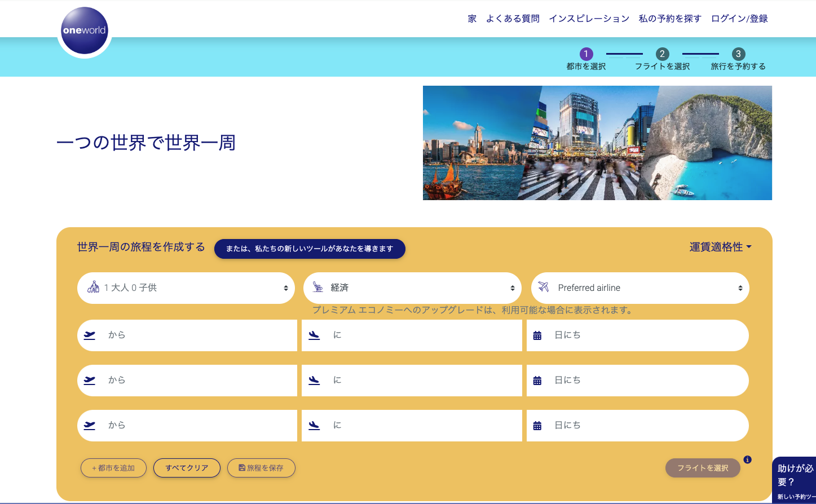Click the すべてクリア button
The image size is (816, 504).
pyautogui.click(x=187, y=468)
